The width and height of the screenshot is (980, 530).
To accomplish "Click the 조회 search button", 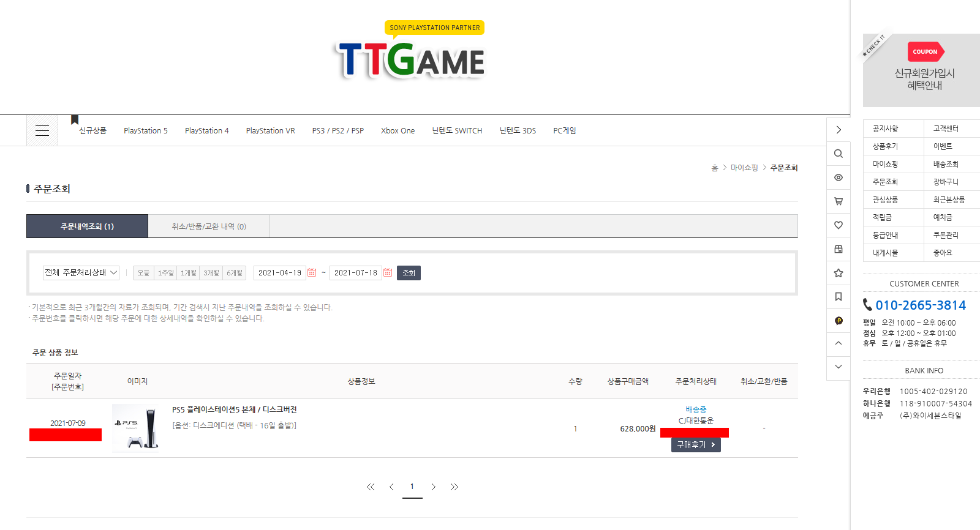I will click(409, 273).
